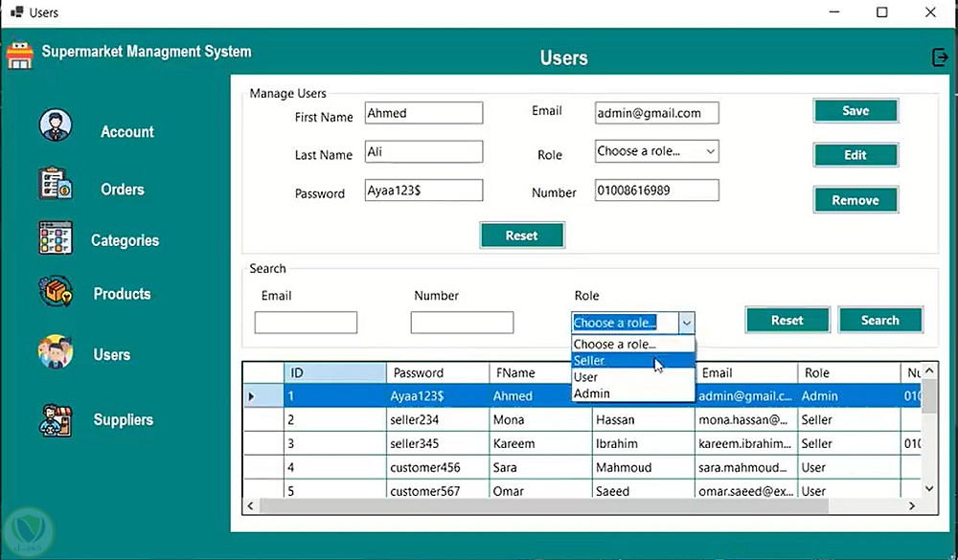Click horizontal scrollbar left arrow
Screen dimensions: 958x560
click(x=250, y=505)
